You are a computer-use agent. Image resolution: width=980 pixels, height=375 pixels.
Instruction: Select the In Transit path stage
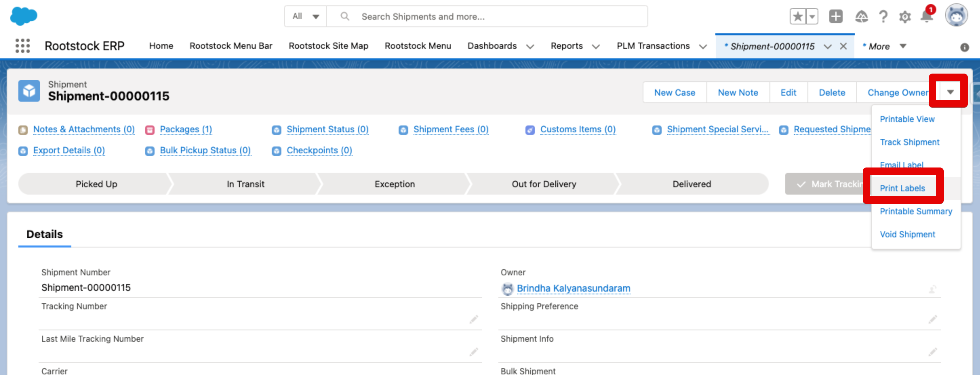(245, 184)
